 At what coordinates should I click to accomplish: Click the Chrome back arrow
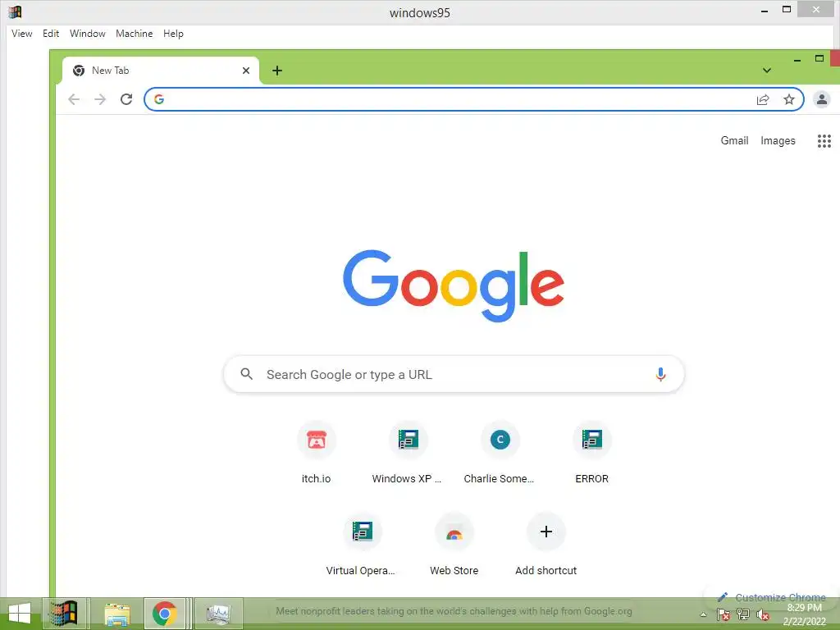pos(74,99)
